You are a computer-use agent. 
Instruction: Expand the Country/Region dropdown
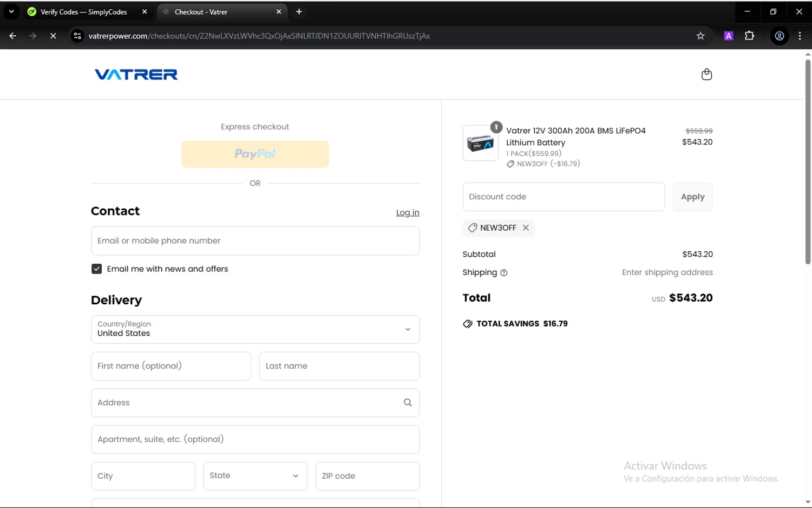click(x=255, y=329)
